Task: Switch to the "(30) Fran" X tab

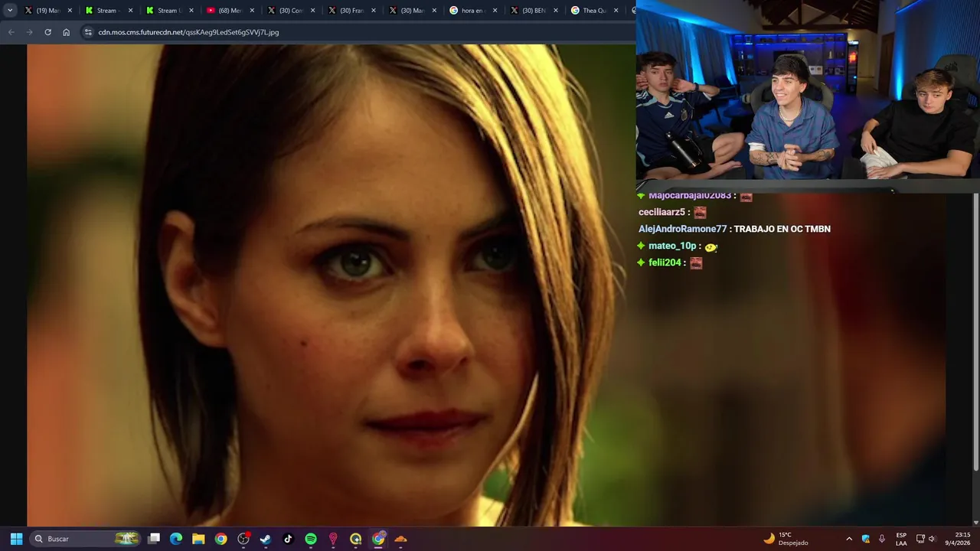Action: tap(351, 11)
